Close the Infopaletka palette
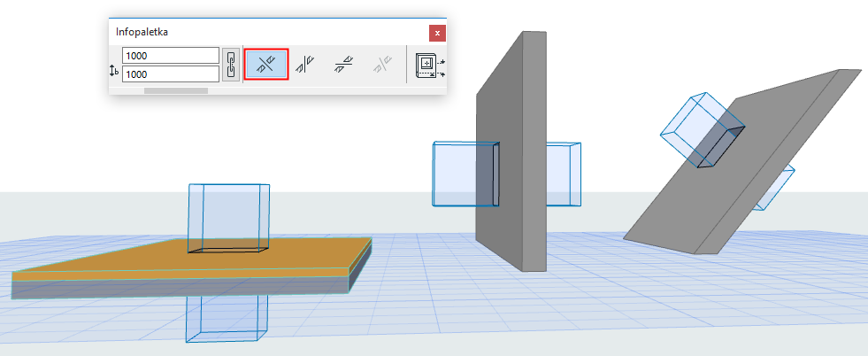The image size is (868, 356). 437,34
